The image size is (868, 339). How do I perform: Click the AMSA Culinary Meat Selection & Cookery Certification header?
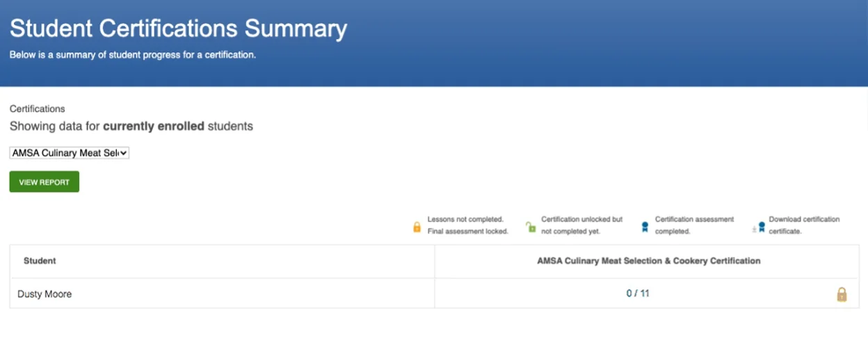coord(649,261)
